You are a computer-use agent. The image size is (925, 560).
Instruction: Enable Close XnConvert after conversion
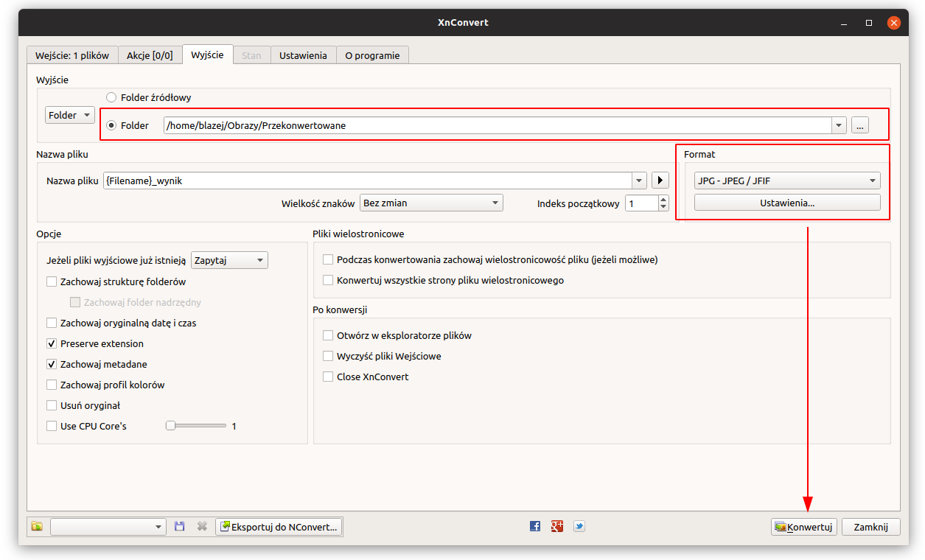(328, 377)
